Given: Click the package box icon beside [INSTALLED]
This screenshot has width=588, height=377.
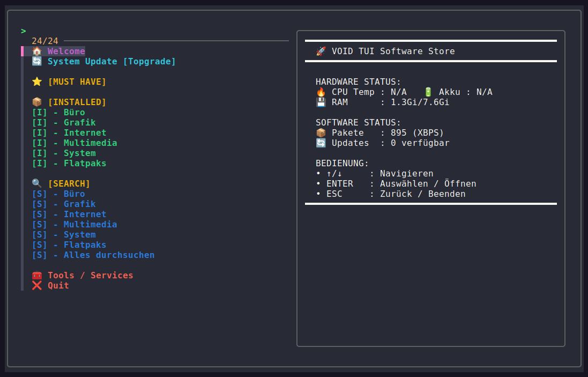Looking at the screenshot, I should [x=36, y=102].
